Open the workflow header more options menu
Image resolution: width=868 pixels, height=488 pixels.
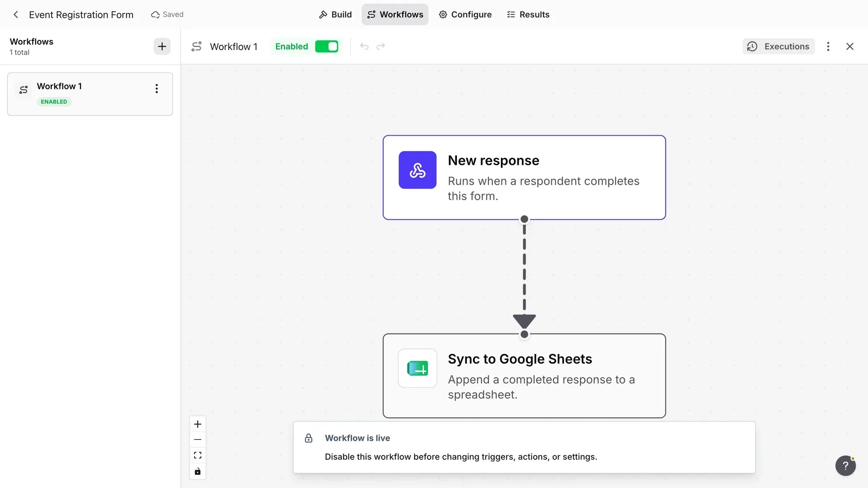tap(828, 46)
